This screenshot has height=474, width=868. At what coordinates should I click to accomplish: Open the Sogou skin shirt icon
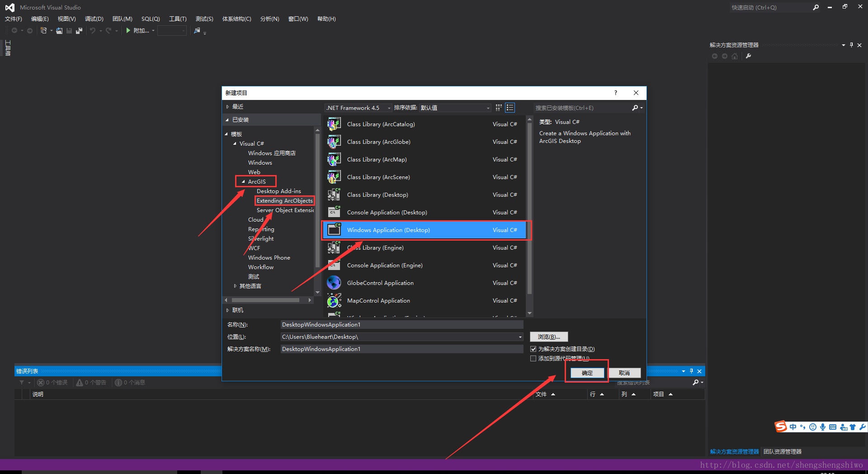pyautogui.click(x=853, y=427)
